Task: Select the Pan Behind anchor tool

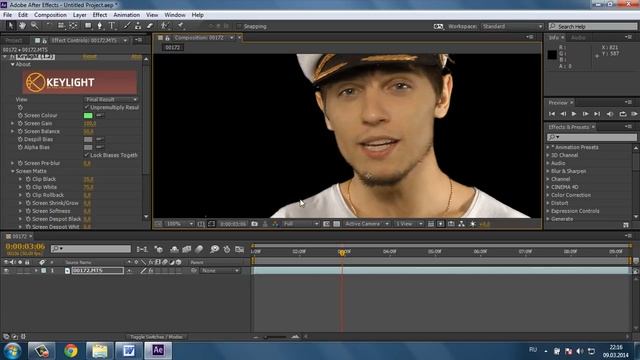Action: pos(73,26)
